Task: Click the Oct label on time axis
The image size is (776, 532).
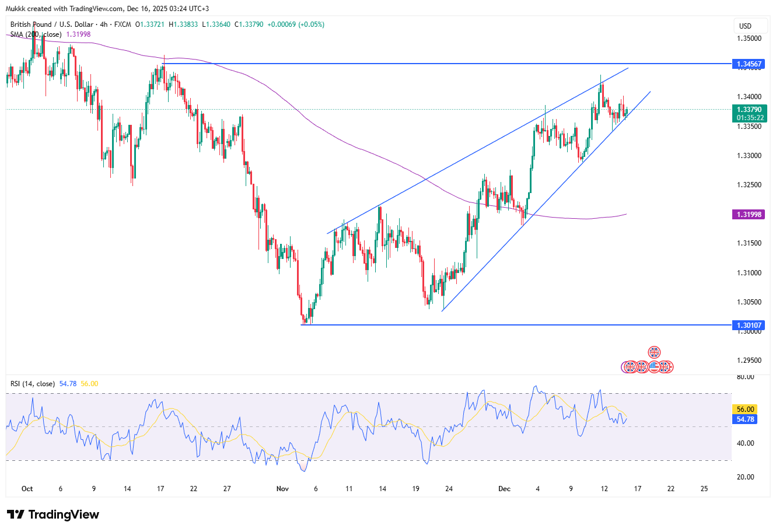Action: (x=27, y=489)
